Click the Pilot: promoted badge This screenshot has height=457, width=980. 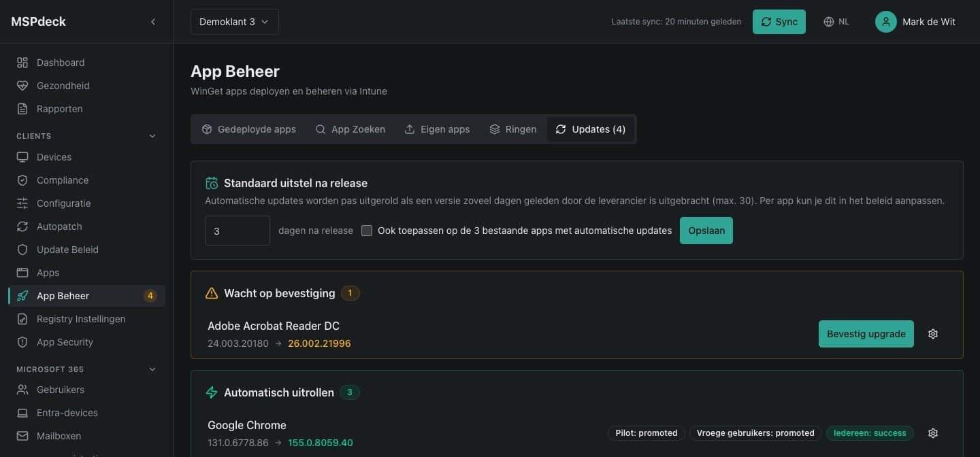click(x=647, y=433)
